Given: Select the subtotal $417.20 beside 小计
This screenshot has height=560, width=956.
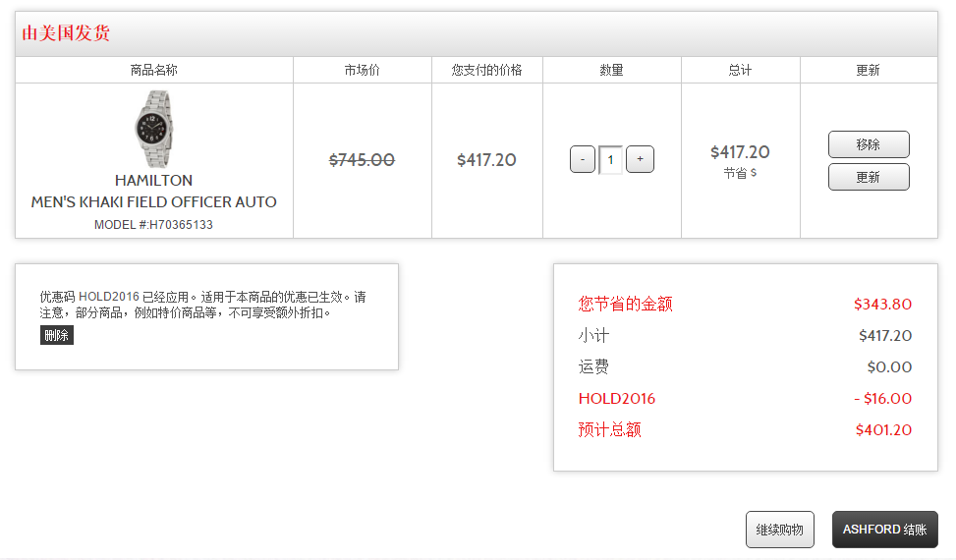Looking at the screenshot, I should 885,335.
